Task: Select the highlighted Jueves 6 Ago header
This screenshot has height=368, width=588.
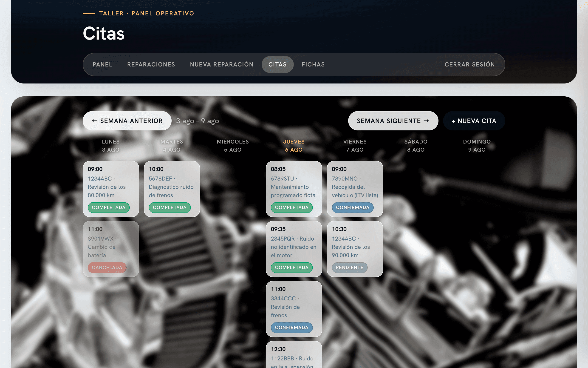Action: 294,146
